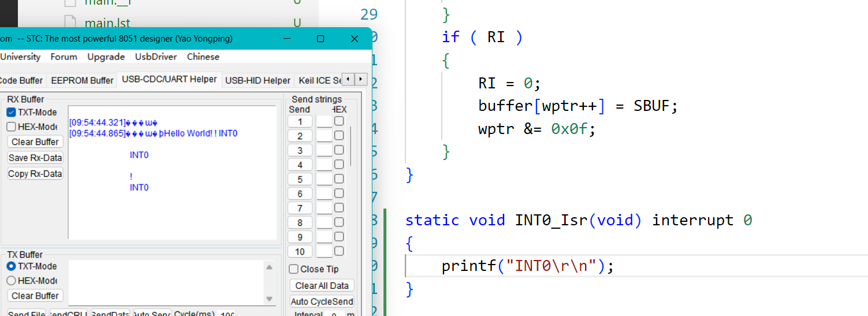Open the University menu

(x=20, y=57)
